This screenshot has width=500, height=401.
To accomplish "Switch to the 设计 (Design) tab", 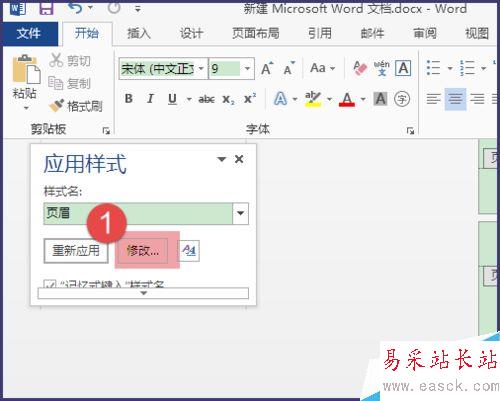I will click(191, 33).
